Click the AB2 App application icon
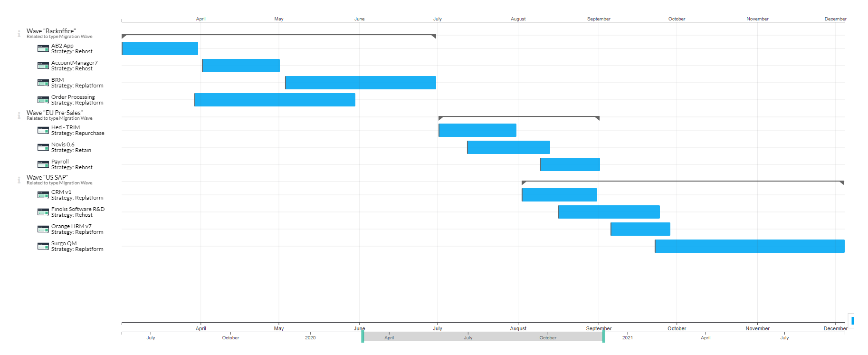 click(43, 48)
